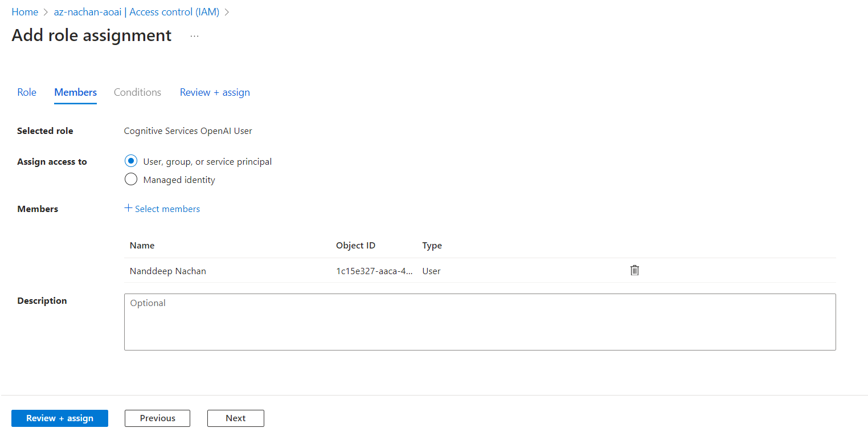Screen dimensions: 868x440
Task: Click the Type column header
Action: (432, 246)
